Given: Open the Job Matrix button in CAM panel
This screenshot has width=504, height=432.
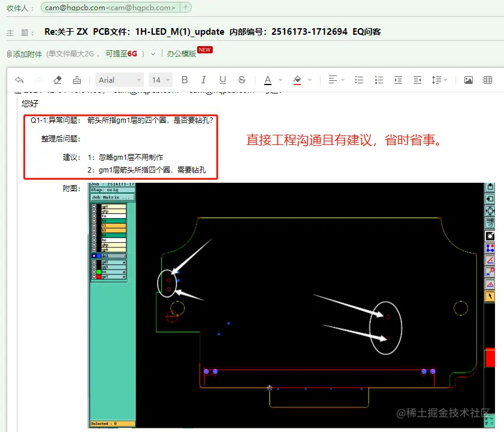Looking at the screenshot, I should click(x=112, y=197).
